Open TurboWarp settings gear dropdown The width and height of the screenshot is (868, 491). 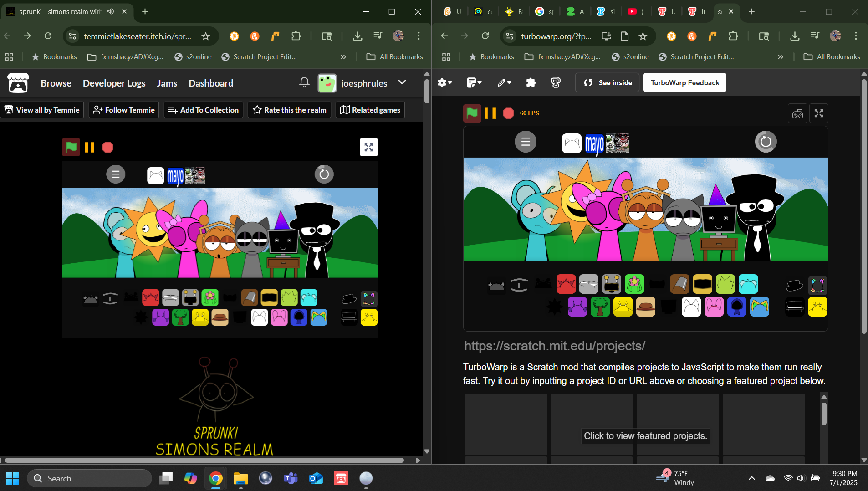coord(444,82)
